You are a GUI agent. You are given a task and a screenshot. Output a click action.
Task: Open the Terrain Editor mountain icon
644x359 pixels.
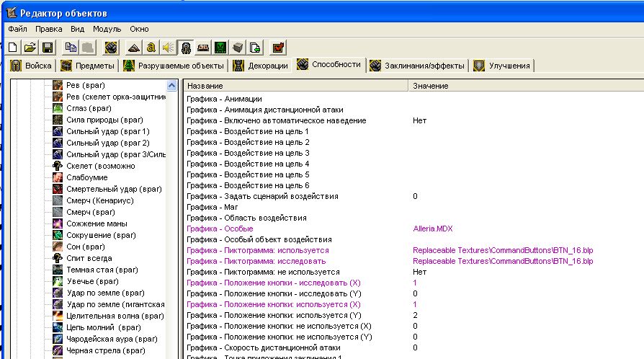[x=134, y=48]
